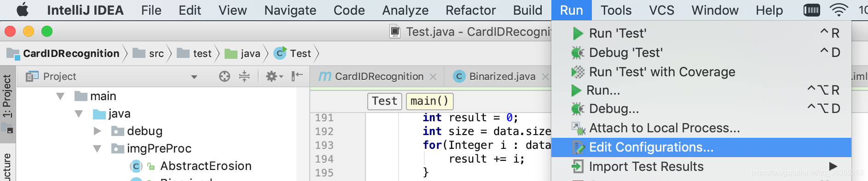Select the imgPreProc package in the tree

coord(151,148)
